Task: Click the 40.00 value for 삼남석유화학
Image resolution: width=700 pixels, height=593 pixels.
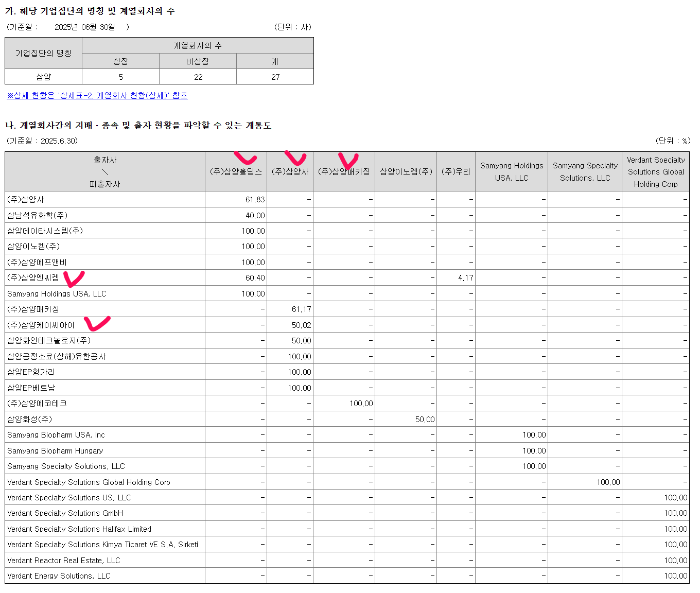Action: 255,215
